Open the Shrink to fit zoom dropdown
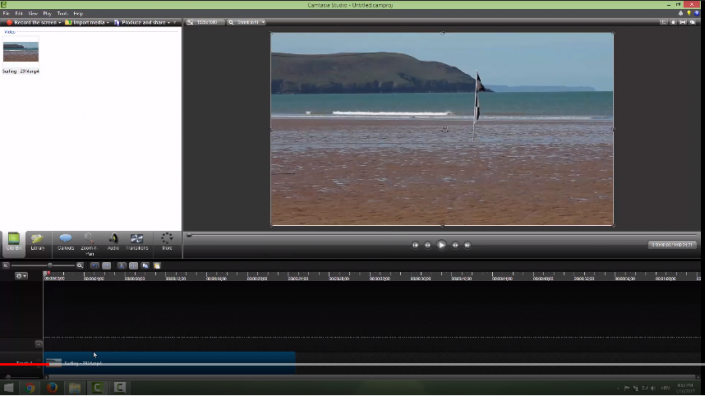This screenshot has height=396, width=705. click(246, 22)
